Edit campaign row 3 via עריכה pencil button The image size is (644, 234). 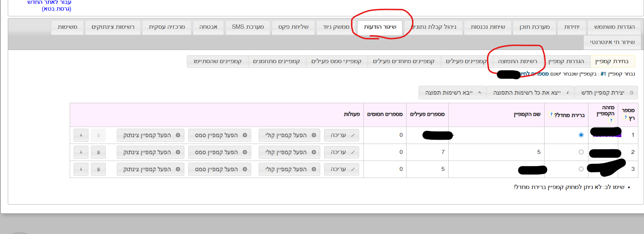pyautogui.click(x=341, y=169)
